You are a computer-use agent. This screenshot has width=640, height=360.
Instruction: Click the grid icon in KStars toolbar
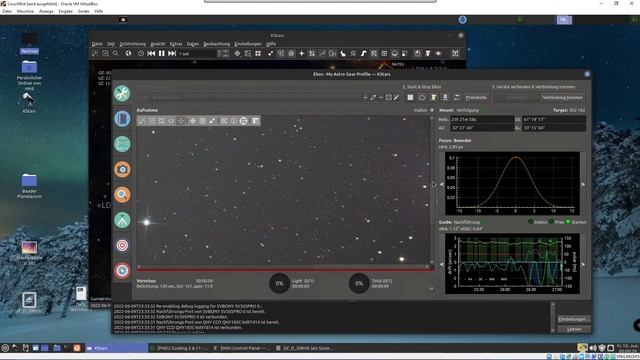click(258, 53)
